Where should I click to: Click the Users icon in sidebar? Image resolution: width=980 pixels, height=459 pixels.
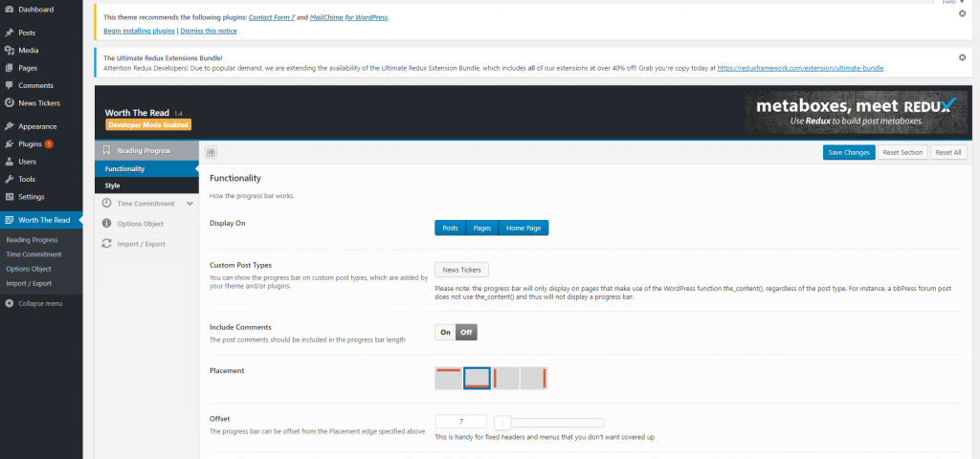[9, 162]
